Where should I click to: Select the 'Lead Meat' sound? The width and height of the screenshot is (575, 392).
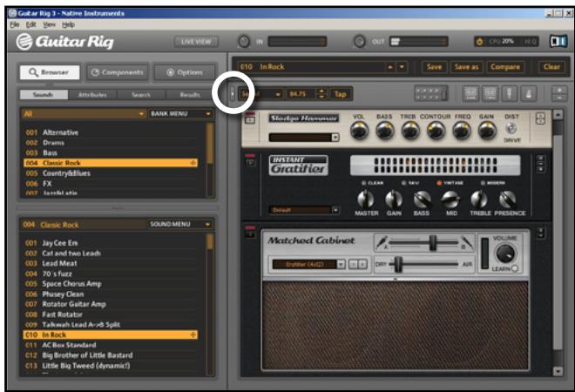point(59,263)
